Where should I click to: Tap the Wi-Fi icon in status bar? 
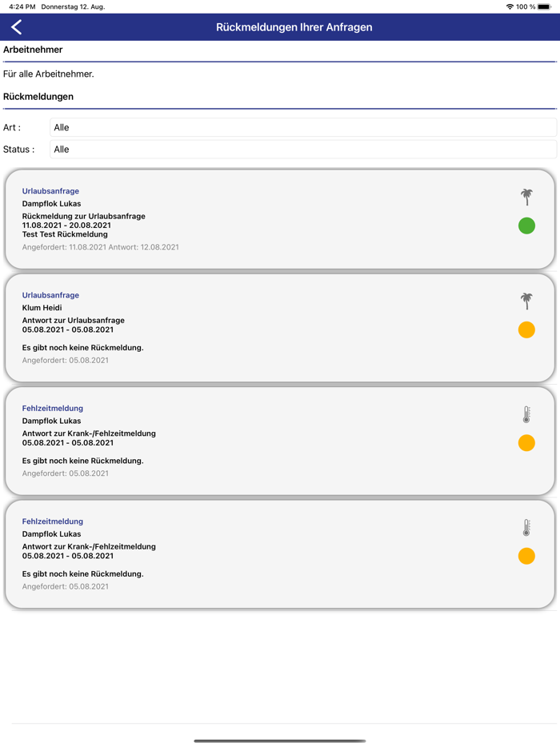point(510,6)
